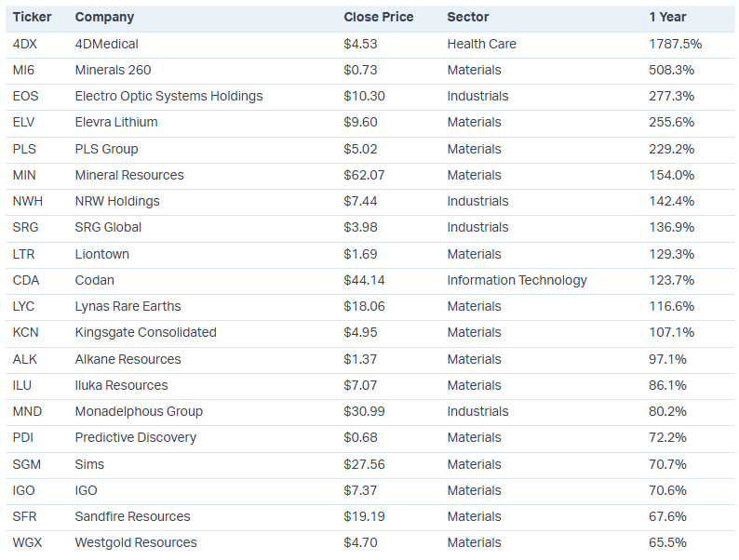Select the 4DX ticker cell

point(25,44)
